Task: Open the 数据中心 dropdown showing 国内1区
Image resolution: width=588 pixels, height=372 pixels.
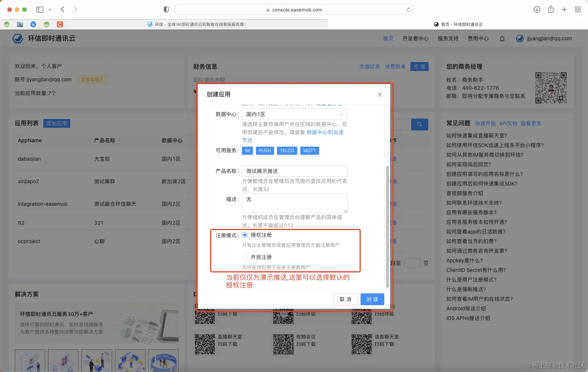Action: [x=295, y=114]
